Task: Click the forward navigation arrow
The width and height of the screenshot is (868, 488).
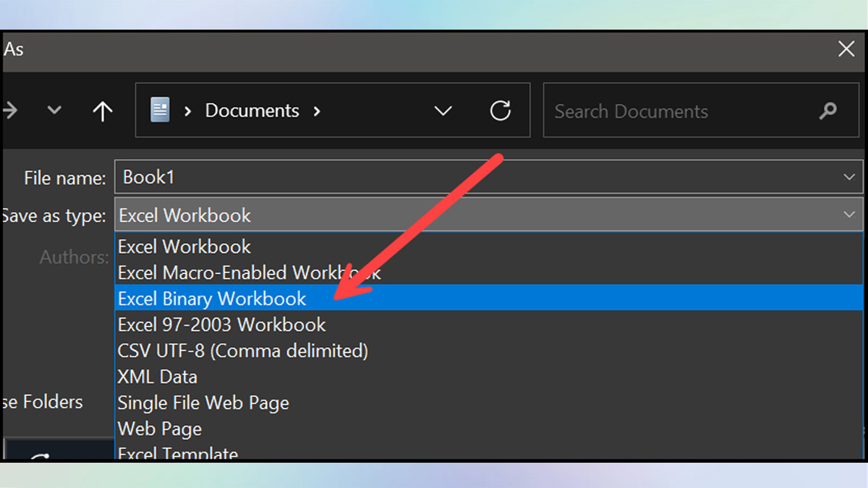Action: pyautogui.click(x=10, y=111)
